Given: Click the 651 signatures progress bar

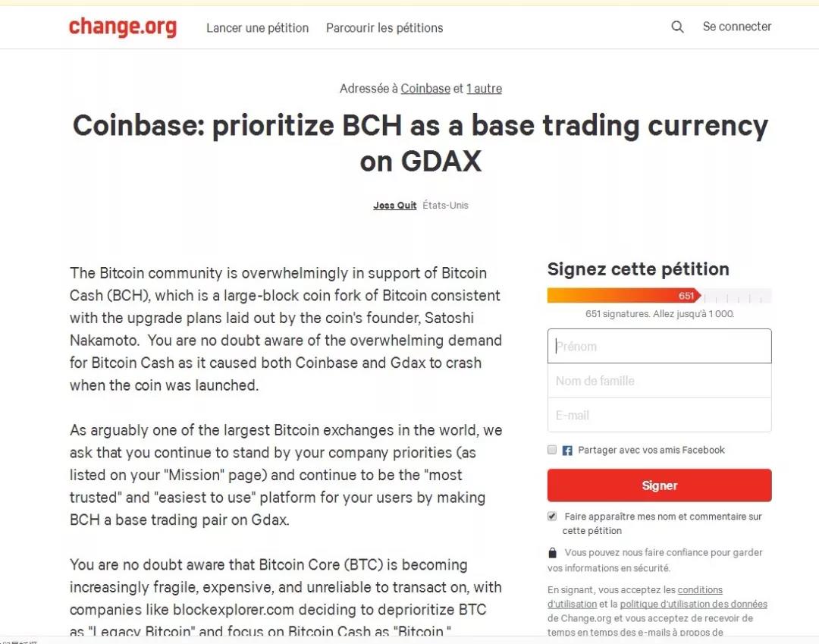Looking at the screenshot, I should [x=659, y=296].
